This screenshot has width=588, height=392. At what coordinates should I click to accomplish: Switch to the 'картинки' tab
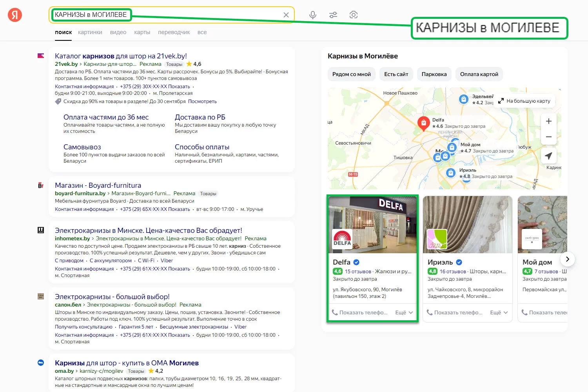pos(90,32)
